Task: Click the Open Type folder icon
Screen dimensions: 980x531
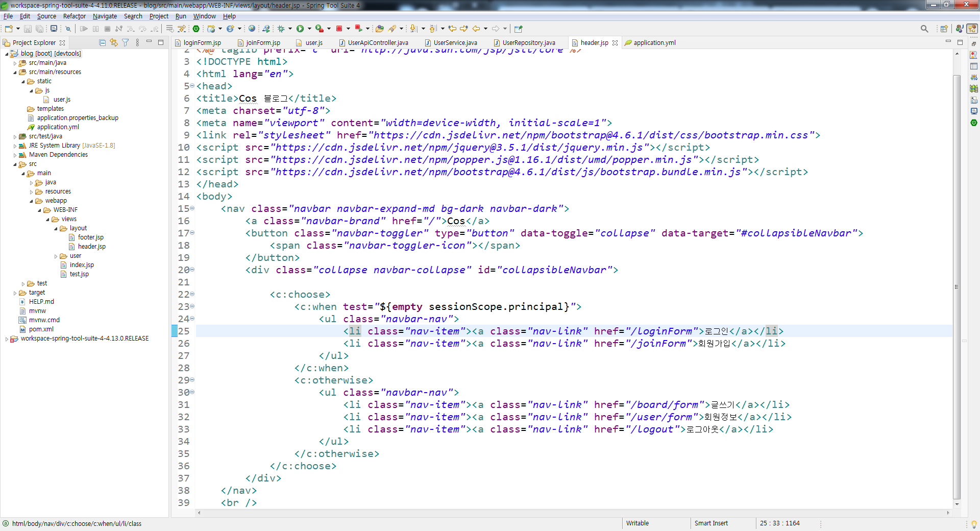Action: (379, 29)
